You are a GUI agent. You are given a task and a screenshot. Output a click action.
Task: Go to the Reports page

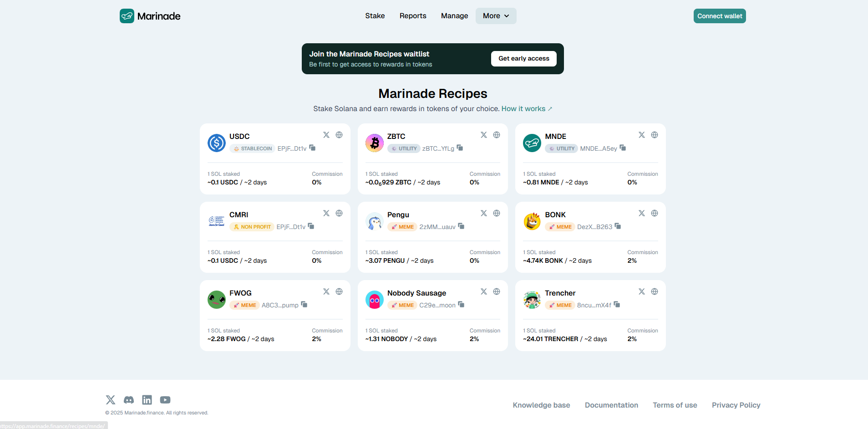coord(413,16)
